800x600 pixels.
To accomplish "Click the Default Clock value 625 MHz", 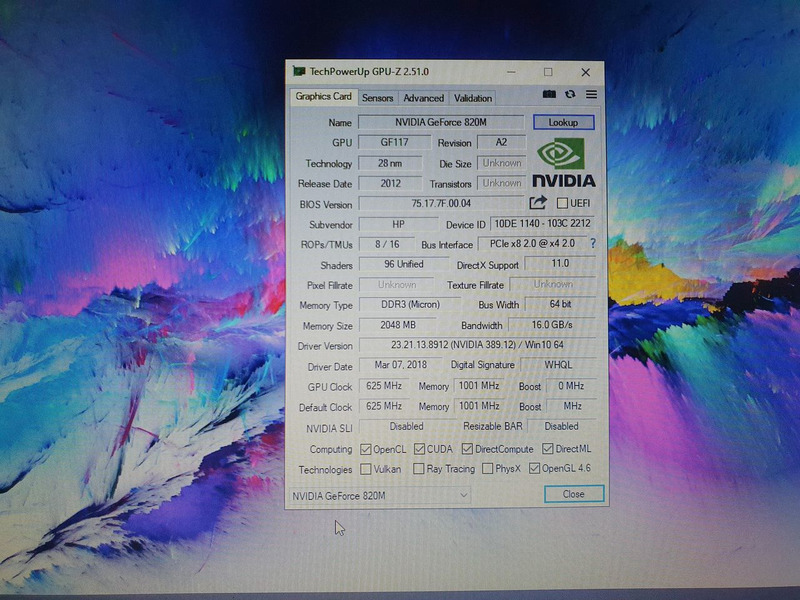I will click(384, 406).
